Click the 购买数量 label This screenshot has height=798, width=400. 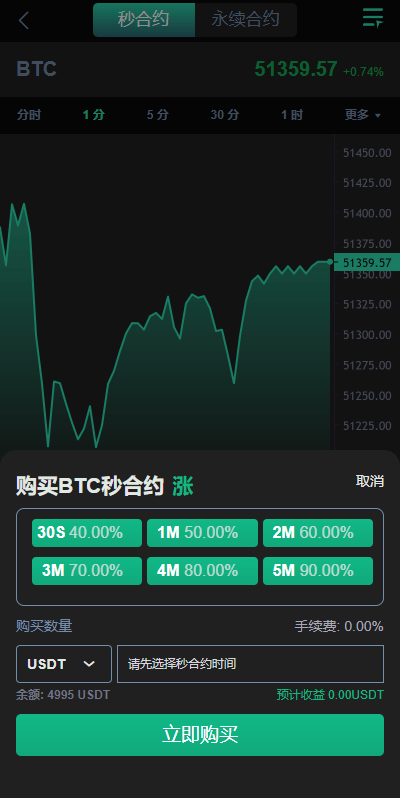[44, 626]
